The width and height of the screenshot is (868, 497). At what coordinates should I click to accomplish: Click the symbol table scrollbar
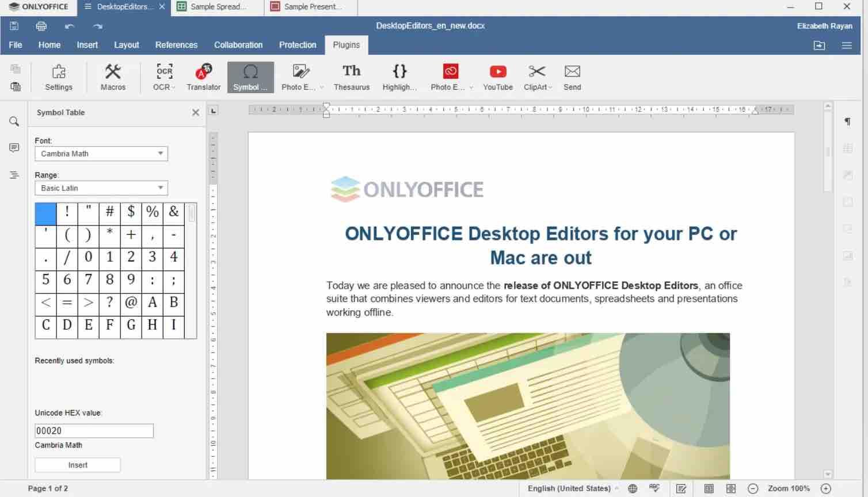coord(192,214)
